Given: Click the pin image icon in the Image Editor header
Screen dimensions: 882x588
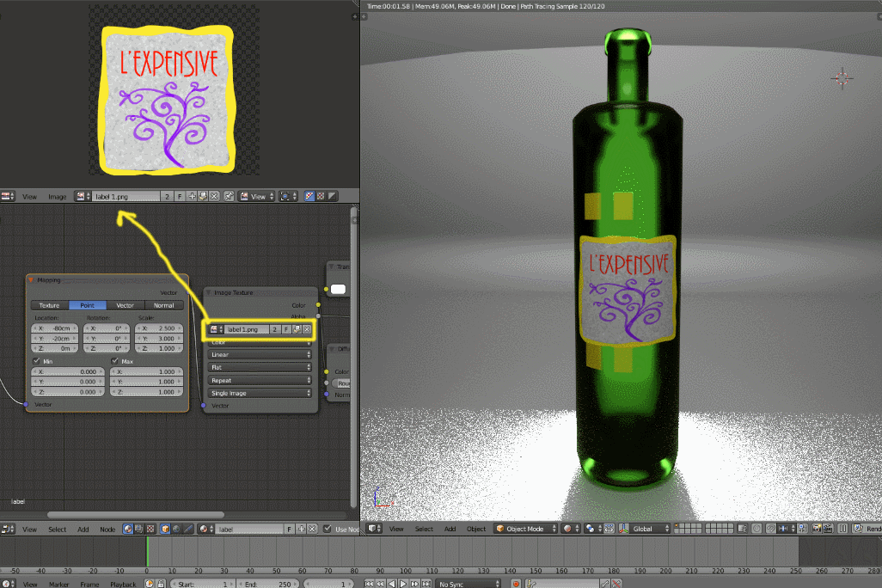Looking at the screenshot, I should tap(227, 196).
